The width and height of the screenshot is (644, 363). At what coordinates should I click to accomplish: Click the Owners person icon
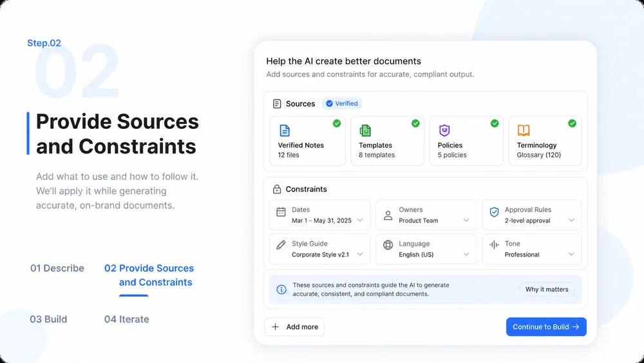tap(388, 215)
